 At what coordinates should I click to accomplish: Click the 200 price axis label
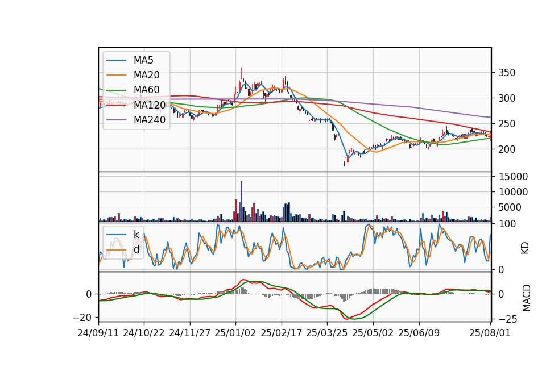click(507, 149)
